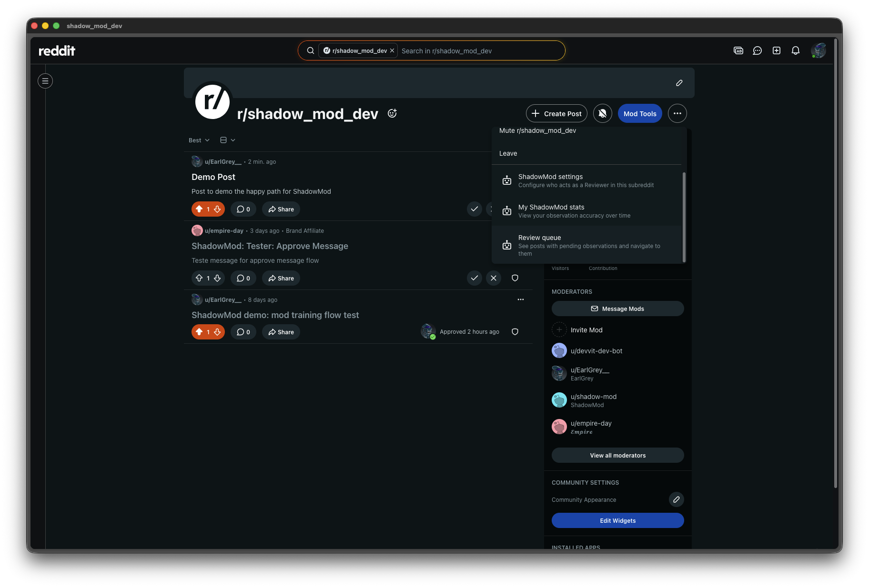
Task: Click the search magnifier icon
Action: tap(310, 50)
